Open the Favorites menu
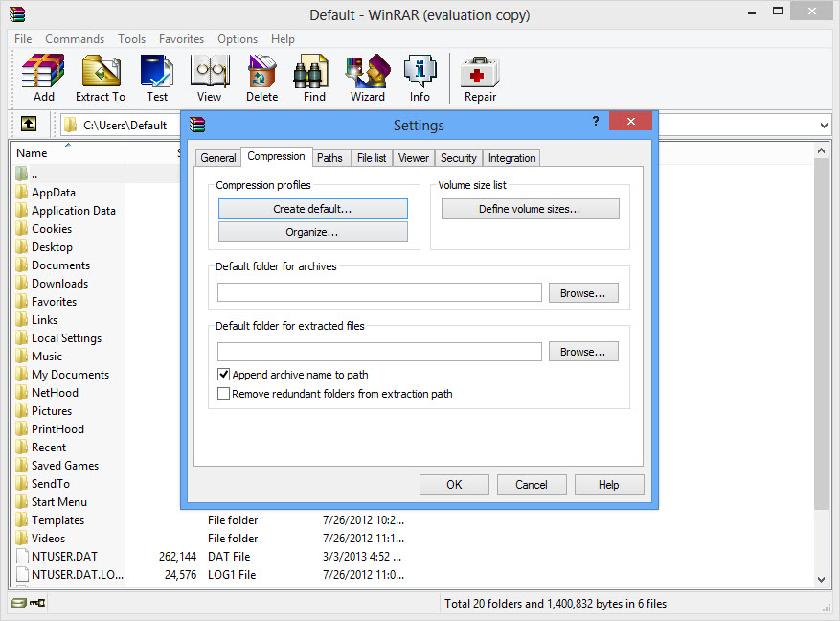This screenshot has height=621, width=840. coord(181,39)
